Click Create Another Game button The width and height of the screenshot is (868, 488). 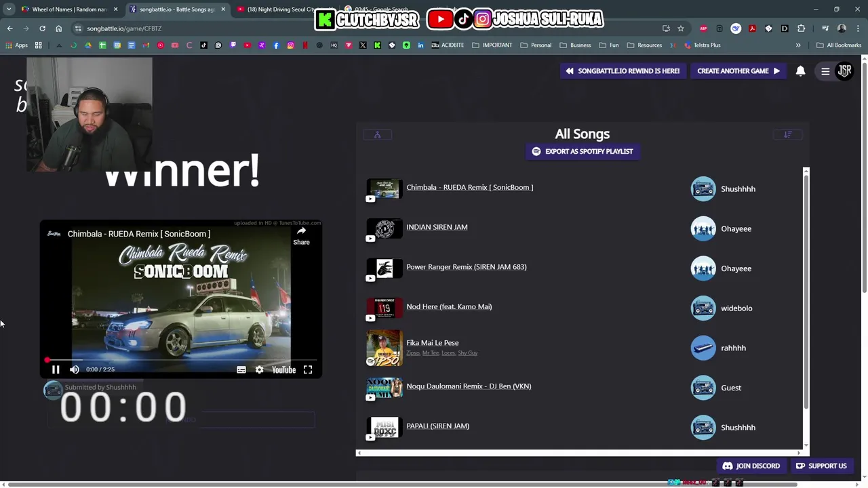(x=738, y=70)
